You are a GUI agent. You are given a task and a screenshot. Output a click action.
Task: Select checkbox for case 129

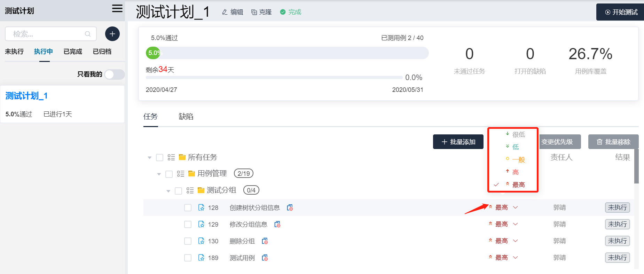188,225
